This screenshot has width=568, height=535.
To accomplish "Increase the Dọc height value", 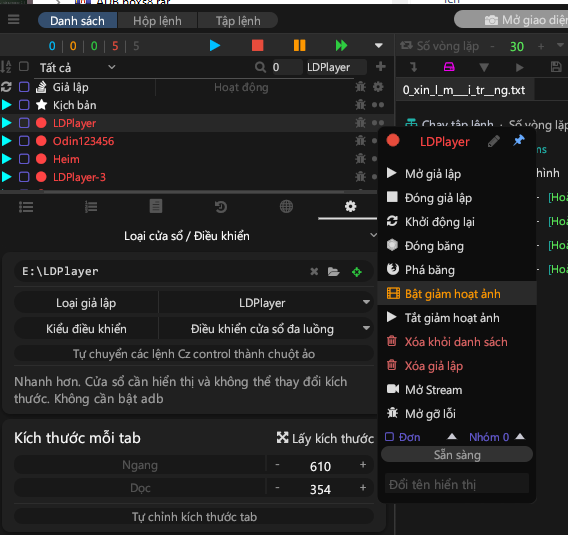I will (x=363, y=488).
